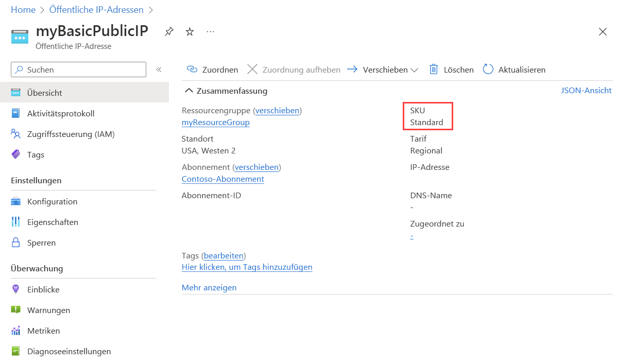This screenshot has width=618, height=364.
Task: Select the SKU value Standard
Action: pyautogui.click(x=426, y=123)
